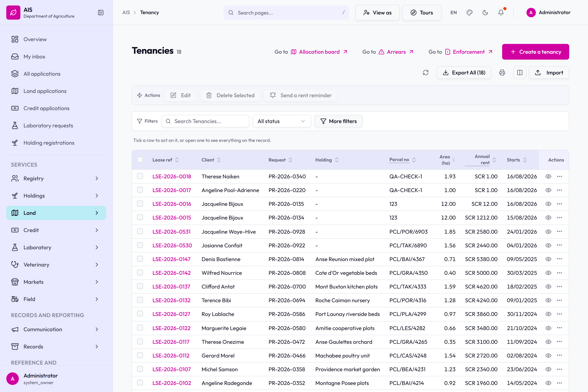Viewport: 588px width, 392px height.
Task: Open more actions for LSE-2026-0017
Action: point(560,190)
